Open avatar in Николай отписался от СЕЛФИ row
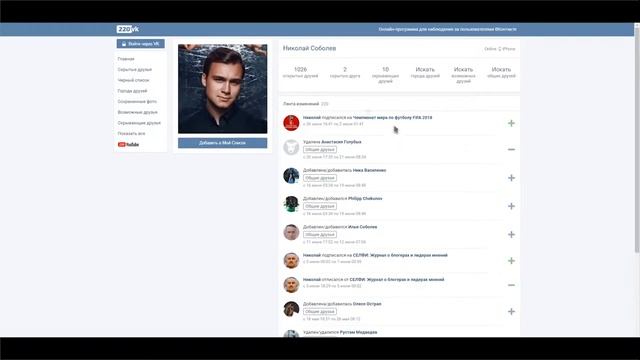640x360 pixels. [291, 285]
